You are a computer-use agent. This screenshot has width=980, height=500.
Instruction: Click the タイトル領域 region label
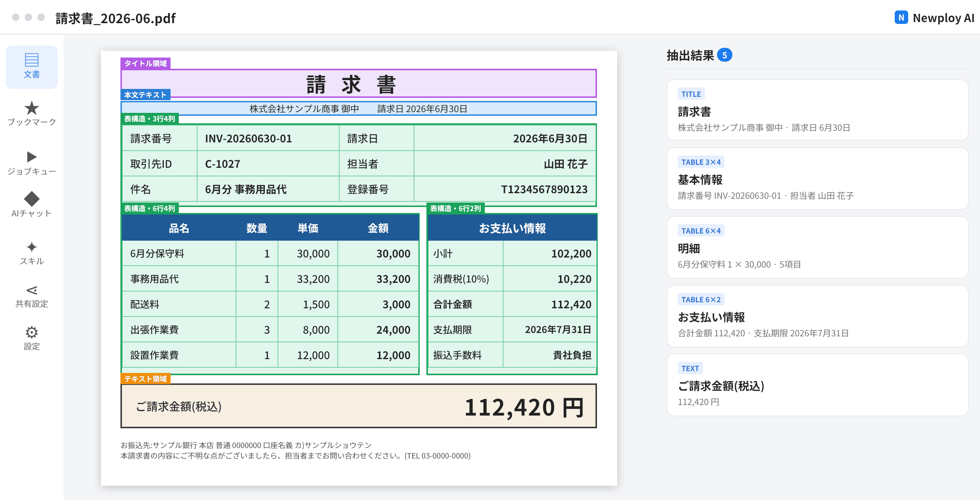pyautogui.click(x=146, y=63)
